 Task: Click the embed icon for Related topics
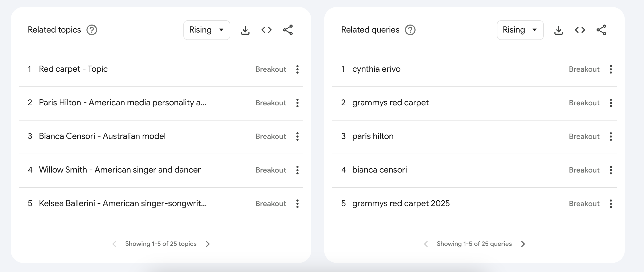[x=266, y=30]
